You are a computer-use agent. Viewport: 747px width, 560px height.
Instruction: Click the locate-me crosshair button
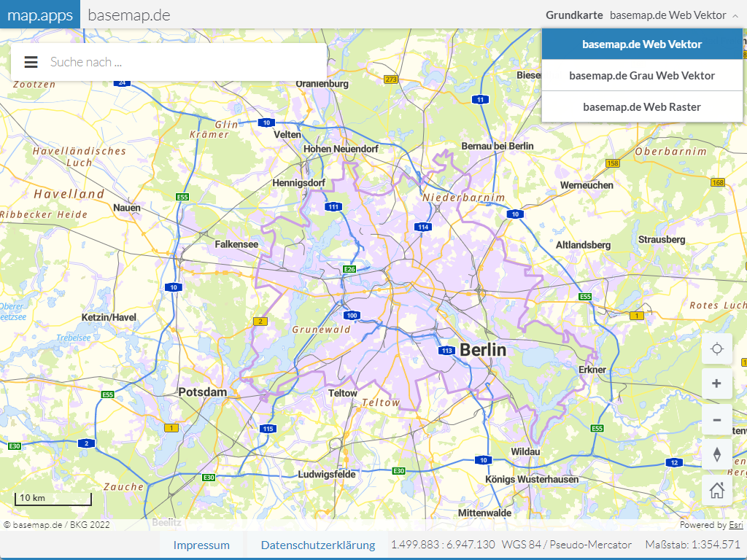click(716, 349)
